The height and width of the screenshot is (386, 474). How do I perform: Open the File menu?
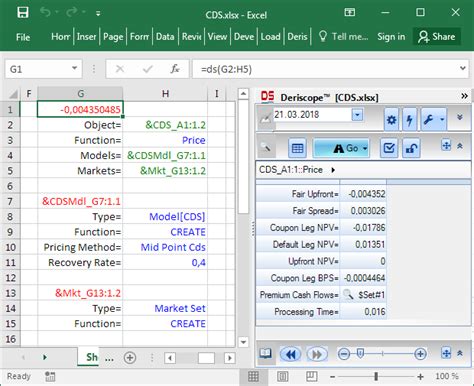point(23,37)
